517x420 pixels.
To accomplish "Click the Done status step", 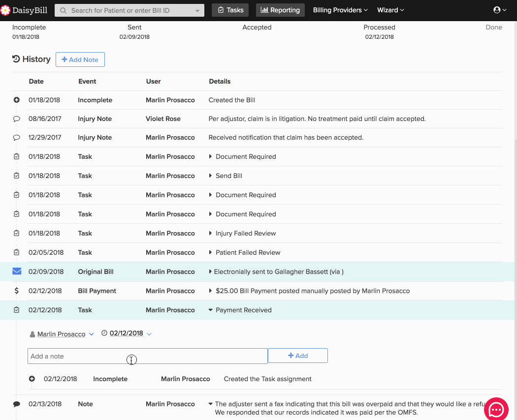I will pyautogui.click(x=493, y=28).
